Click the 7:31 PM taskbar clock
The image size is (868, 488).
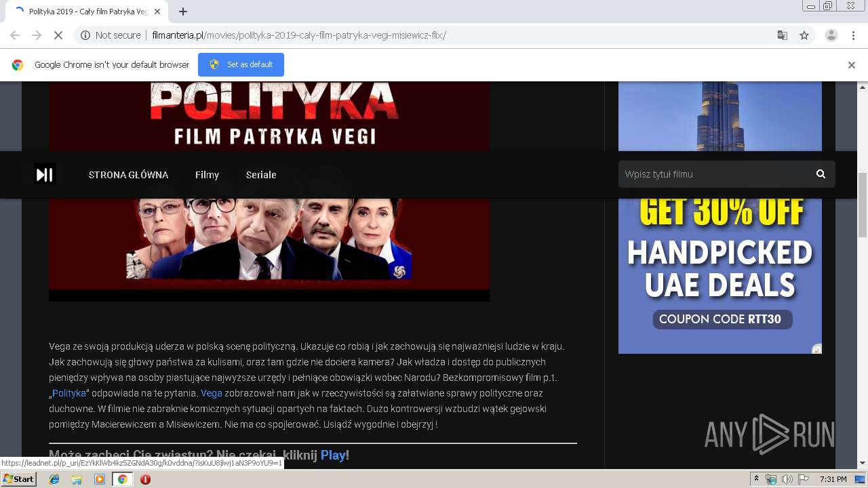[833, 479]
